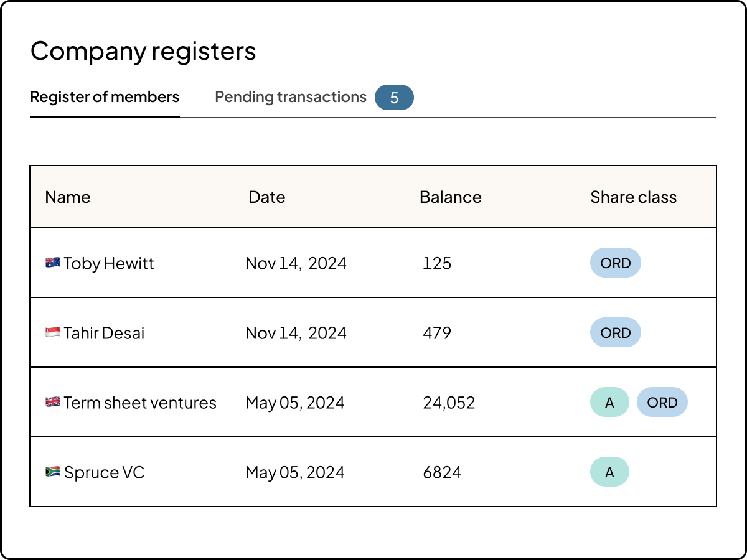Click the pending transactions count badge showing 5
747x560 pixels.
(394, 97)
